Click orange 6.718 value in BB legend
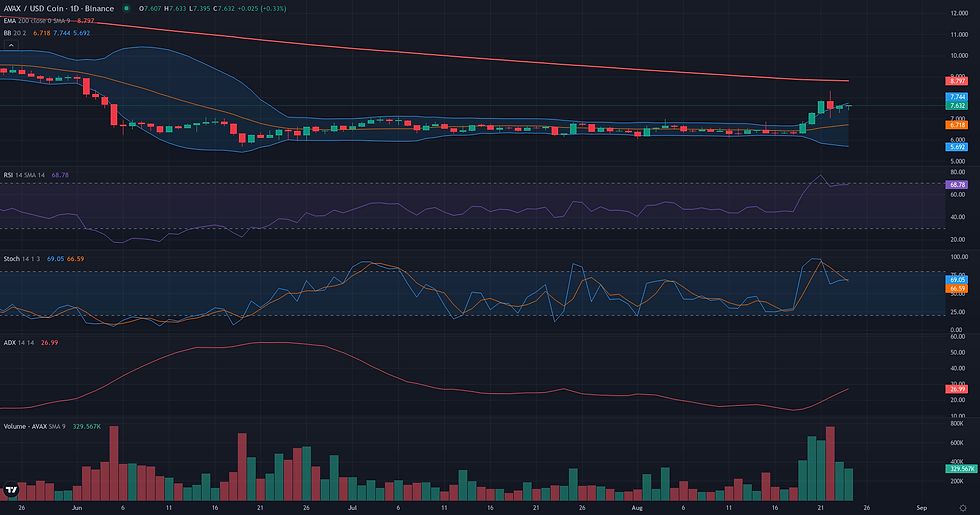Image resolution: width=980 pixels, height=515 pixels. pyautogui.click(x=42, y=33)
